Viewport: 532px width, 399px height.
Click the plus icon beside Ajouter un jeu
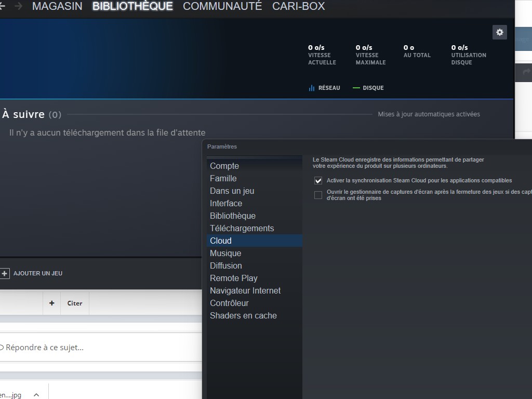4,273
